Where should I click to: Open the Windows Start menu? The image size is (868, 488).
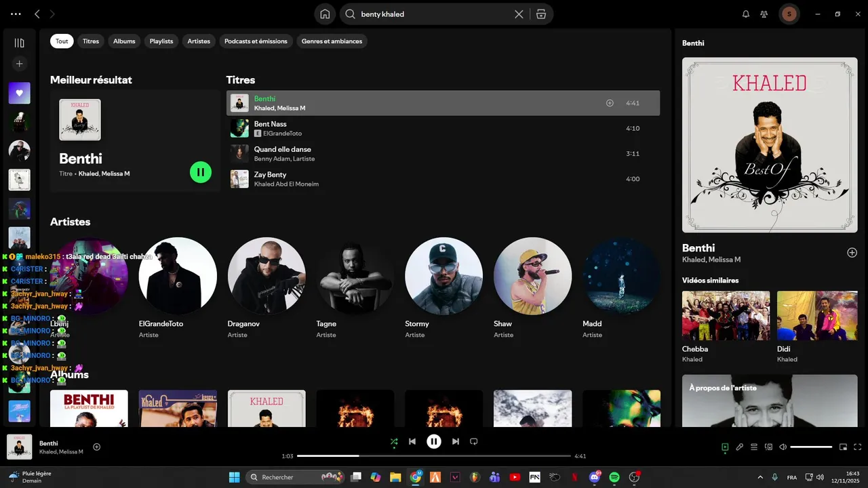click(x=234, y=477)
